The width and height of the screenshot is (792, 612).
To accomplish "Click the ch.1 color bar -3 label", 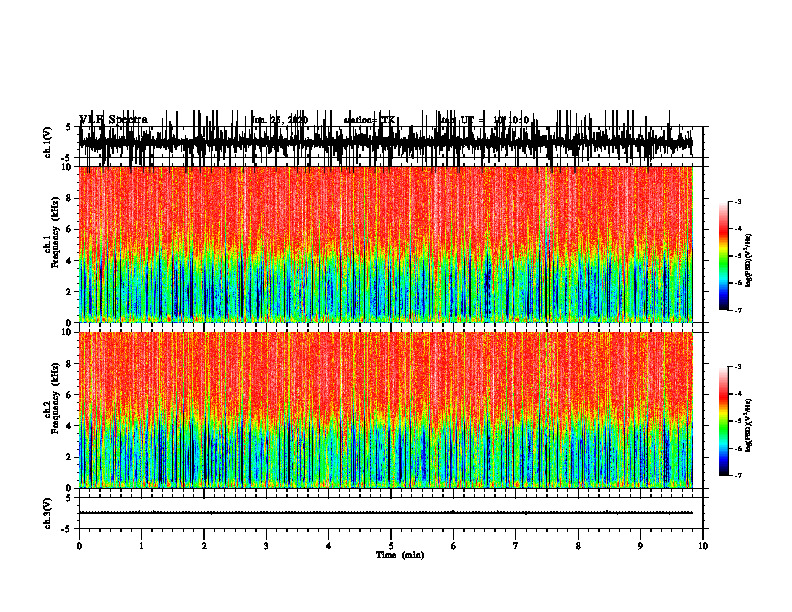I will [737, 201].
